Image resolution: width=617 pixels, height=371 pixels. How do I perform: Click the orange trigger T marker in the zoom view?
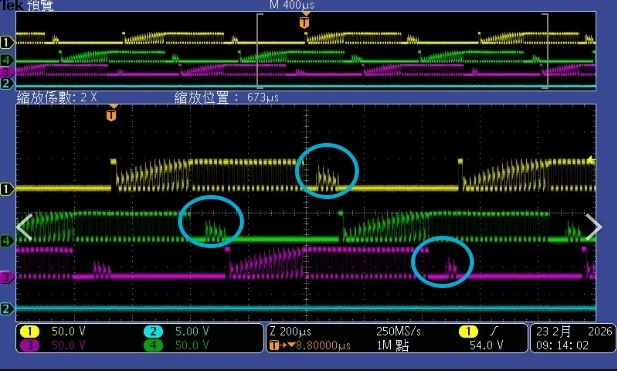click(x=112, y=115)
